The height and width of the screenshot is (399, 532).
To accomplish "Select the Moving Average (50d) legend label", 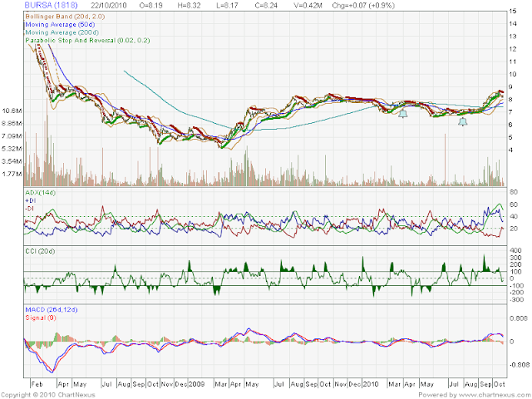I will point(60,24).
